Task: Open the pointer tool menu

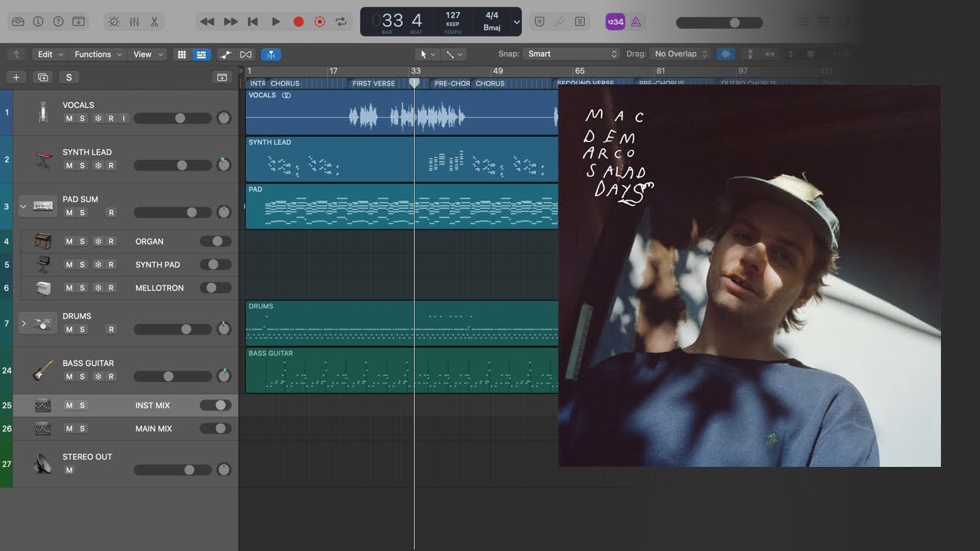Action: (426, 54)
